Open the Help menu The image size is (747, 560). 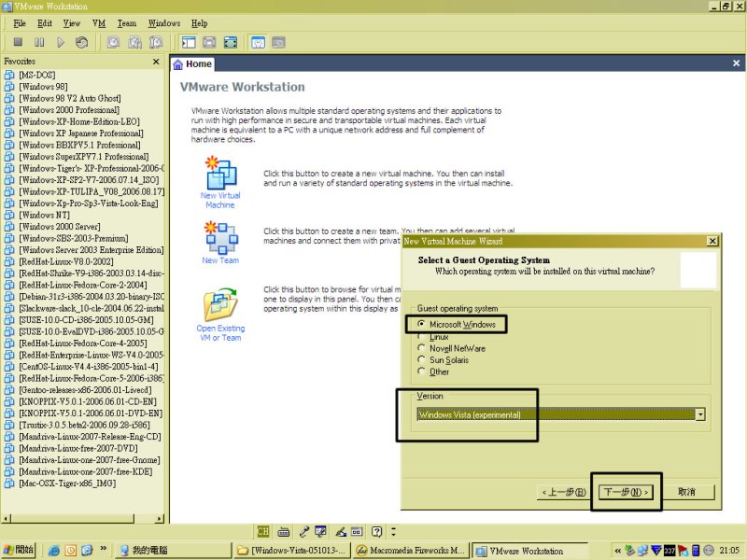[200, 23]
